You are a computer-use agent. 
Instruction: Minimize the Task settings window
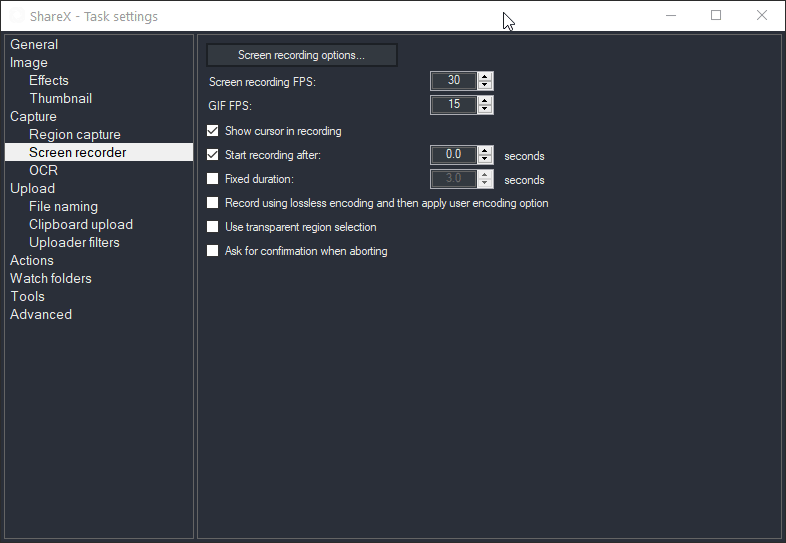pyautogui.click(x=671, y=16)
